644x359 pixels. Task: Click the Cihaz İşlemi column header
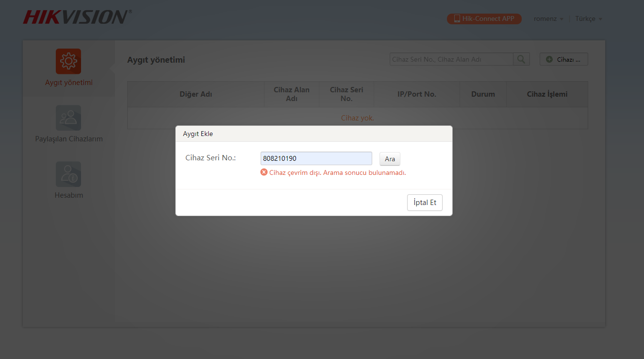tap(547, 94)
